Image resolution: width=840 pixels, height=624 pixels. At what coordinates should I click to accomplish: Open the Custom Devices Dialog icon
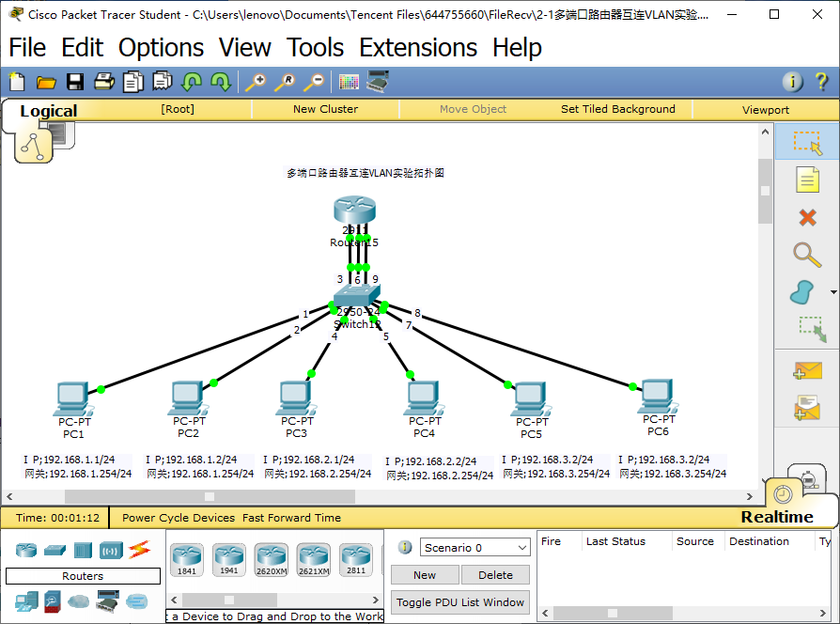tap(378, 82)
